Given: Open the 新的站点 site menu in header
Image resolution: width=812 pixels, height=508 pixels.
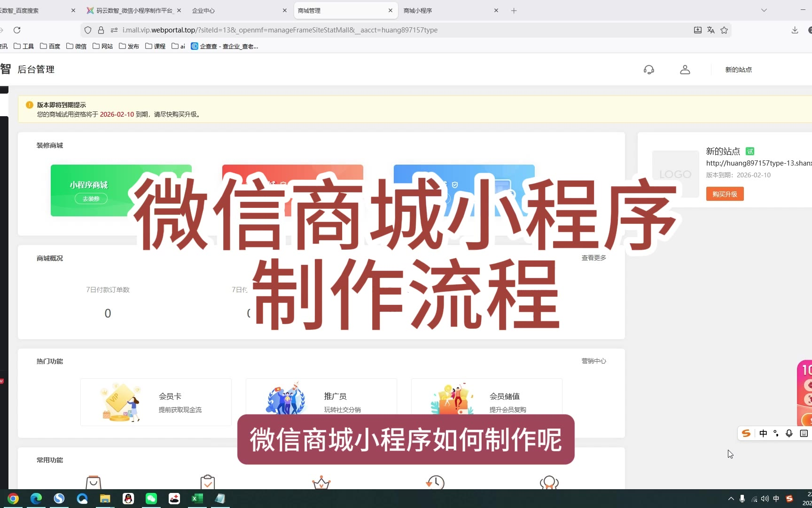Looking at the screenshot, I should coord(738,70).
